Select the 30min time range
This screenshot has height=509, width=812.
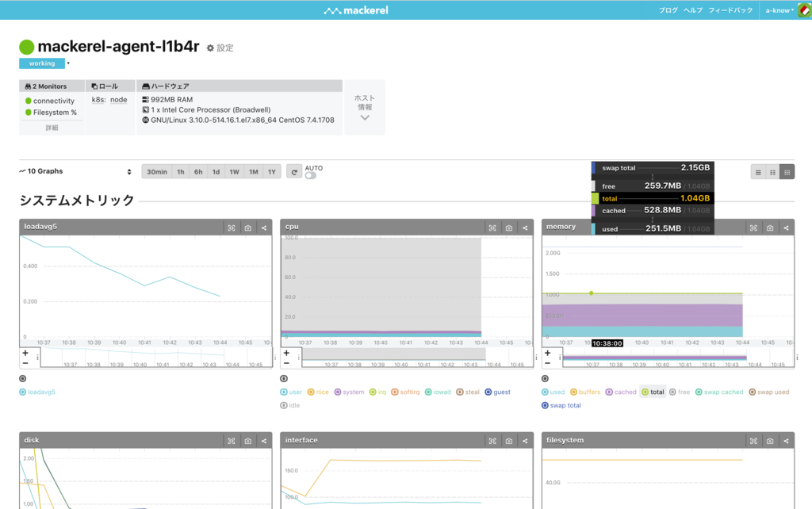[157, 172]
